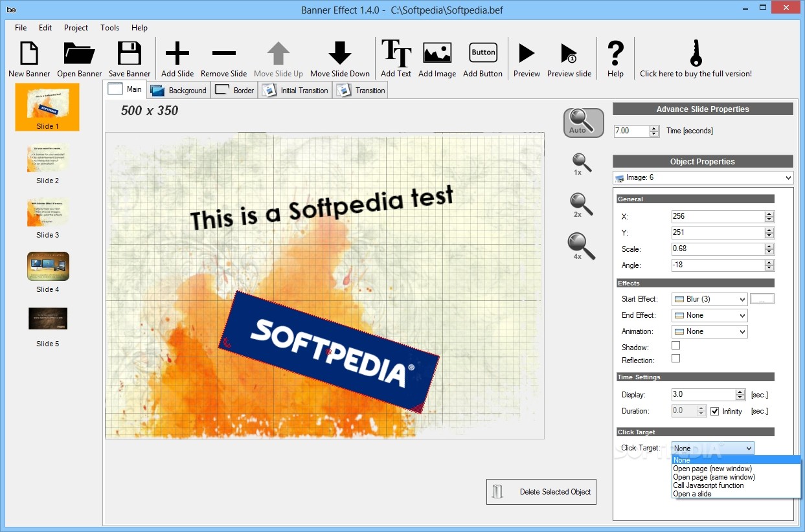Open an existing banner with Open Banner
The height and width of the screenshot is (532, 805).
[x=80, y=53]
